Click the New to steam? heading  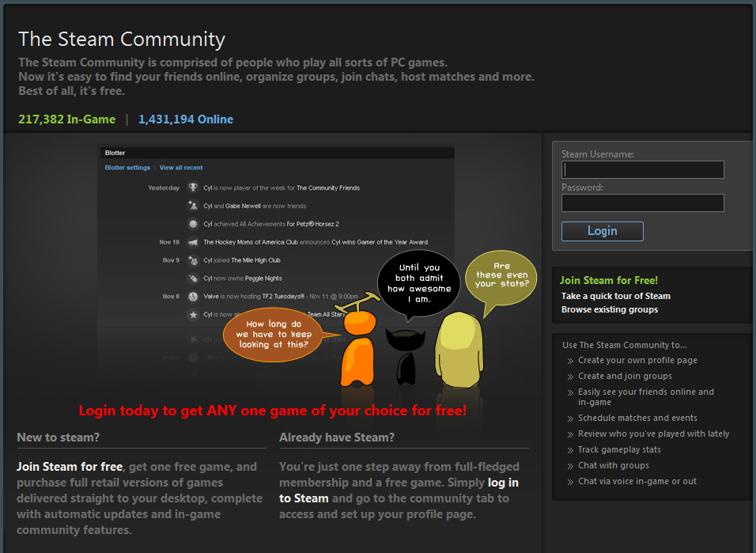click(58, 437)
